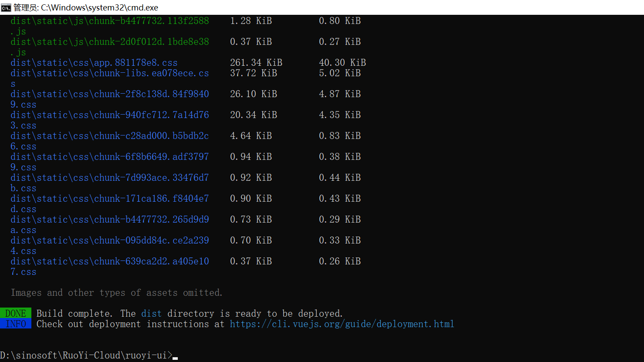
Task: Click the gzipped size 4.35 KiB
Action: tap(340, 115)
